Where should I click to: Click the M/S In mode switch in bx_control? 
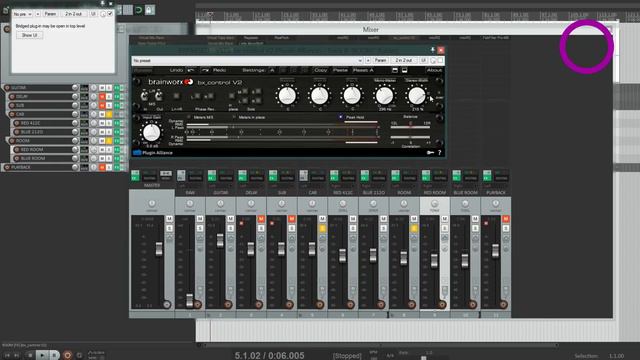[144, 96]
